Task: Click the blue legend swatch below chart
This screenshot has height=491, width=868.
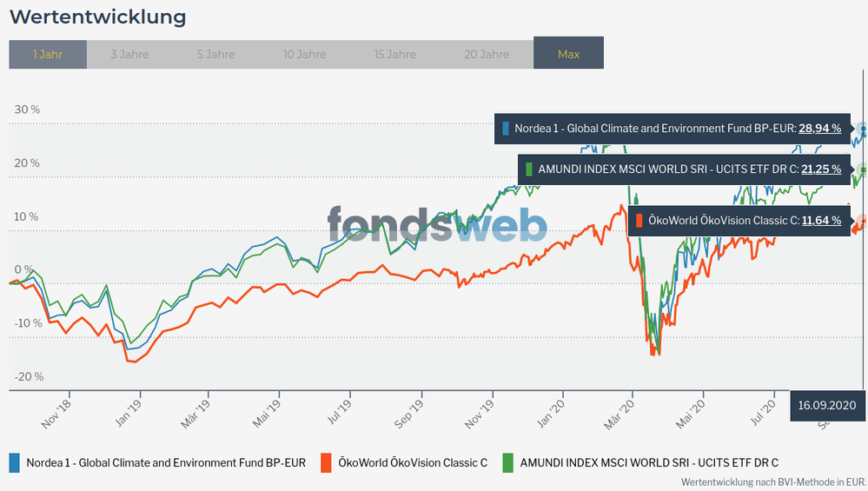Action: coord(15,462)
